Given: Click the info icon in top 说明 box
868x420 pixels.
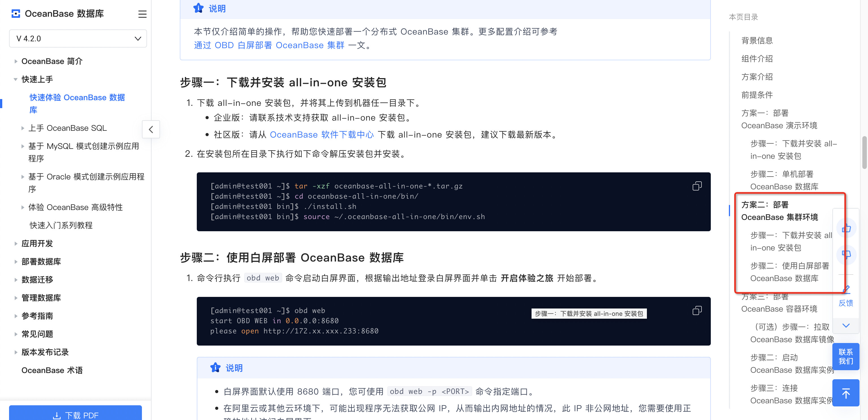Looking at the screenshot, I should coord(198,8).
